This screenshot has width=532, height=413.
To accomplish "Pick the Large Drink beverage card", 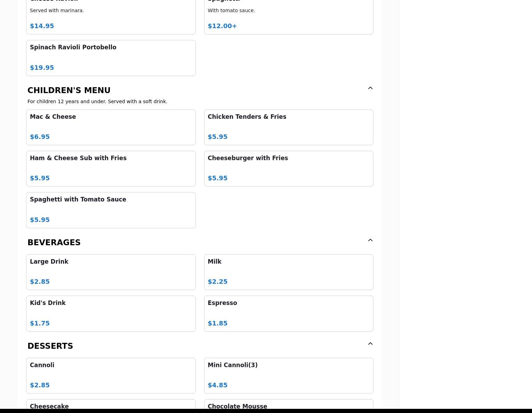I will 111,272.
